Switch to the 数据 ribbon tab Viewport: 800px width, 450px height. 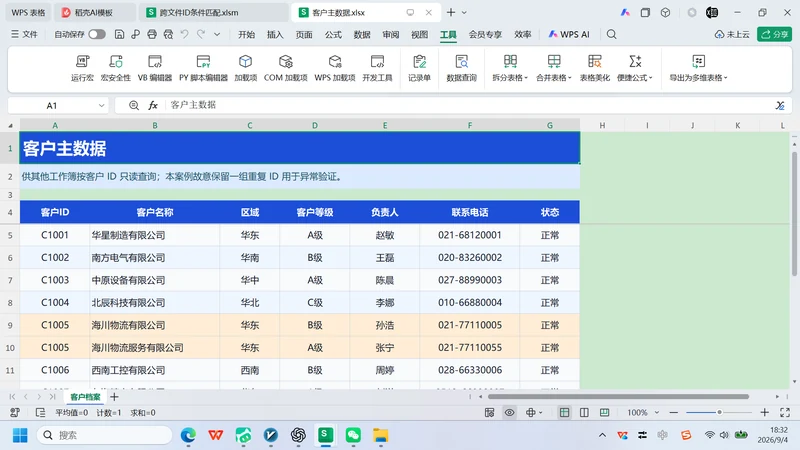pos(362,34)
